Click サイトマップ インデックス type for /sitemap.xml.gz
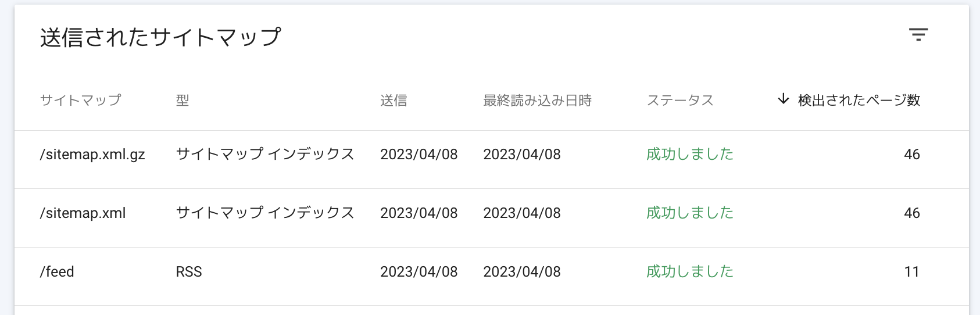The height and width of the screenshot is (315, 980). pos(265,154)
